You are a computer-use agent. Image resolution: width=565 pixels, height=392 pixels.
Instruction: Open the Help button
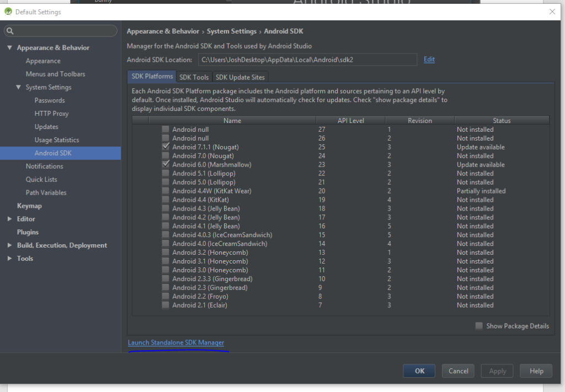536,370
